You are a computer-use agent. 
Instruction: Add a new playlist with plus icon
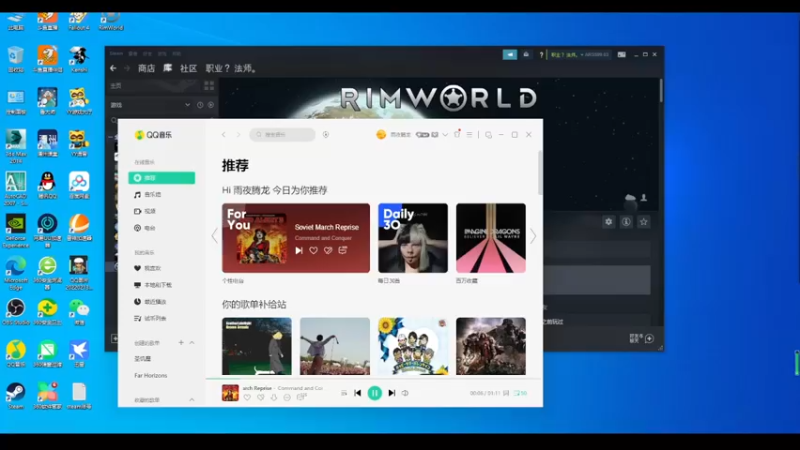pos(181,342)
